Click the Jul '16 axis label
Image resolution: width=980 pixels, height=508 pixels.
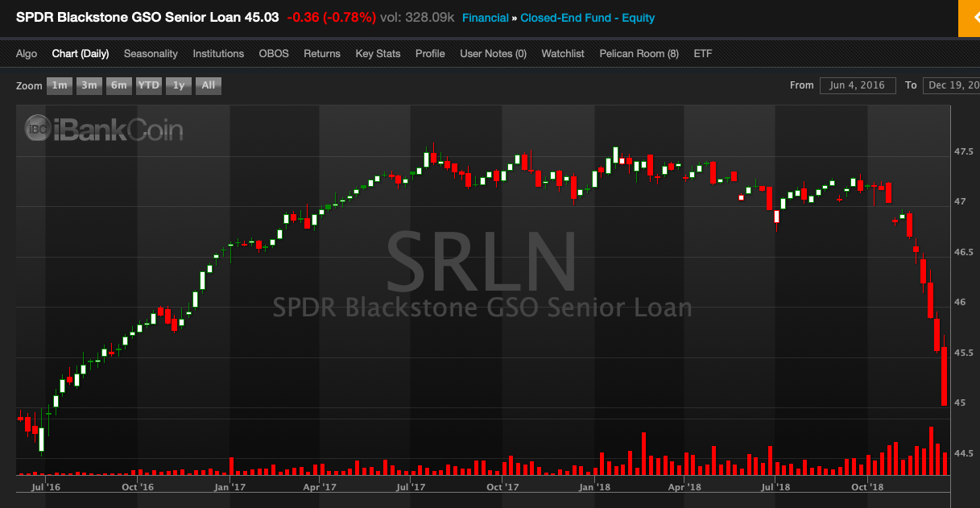tap(47, 487)
